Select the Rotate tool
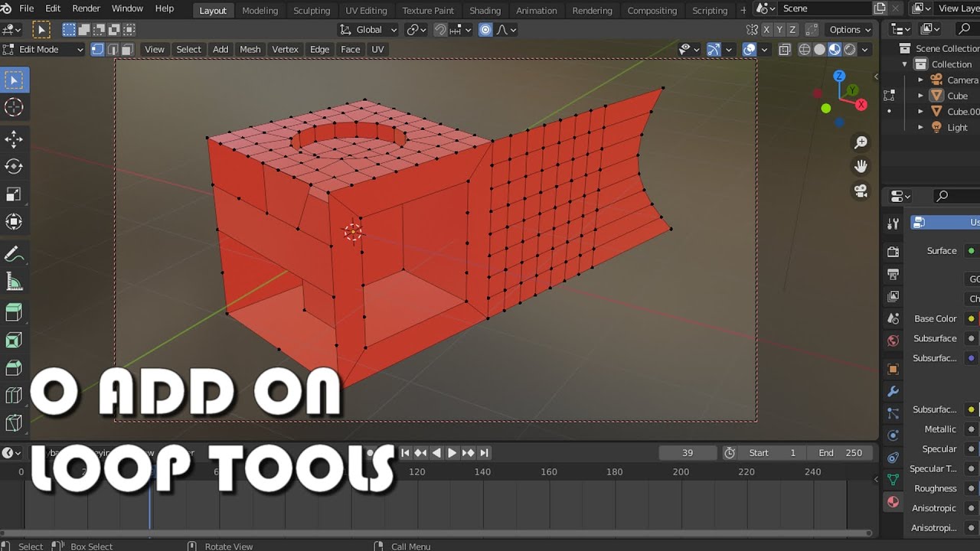Image resolution: width=980 pixels, height=551 pixels. coord(14,166)
